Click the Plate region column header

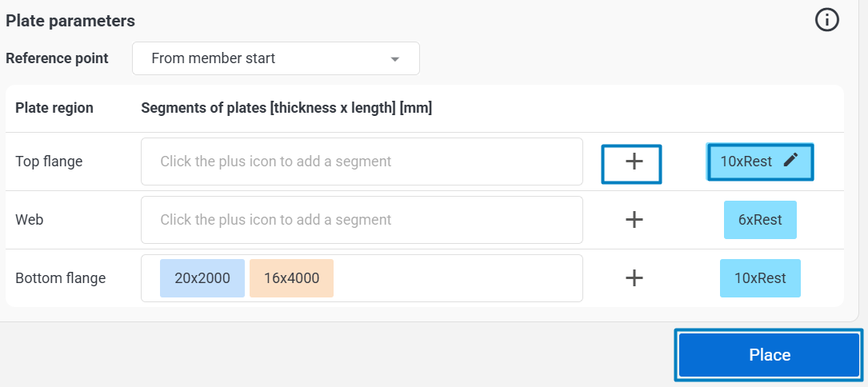54,108
